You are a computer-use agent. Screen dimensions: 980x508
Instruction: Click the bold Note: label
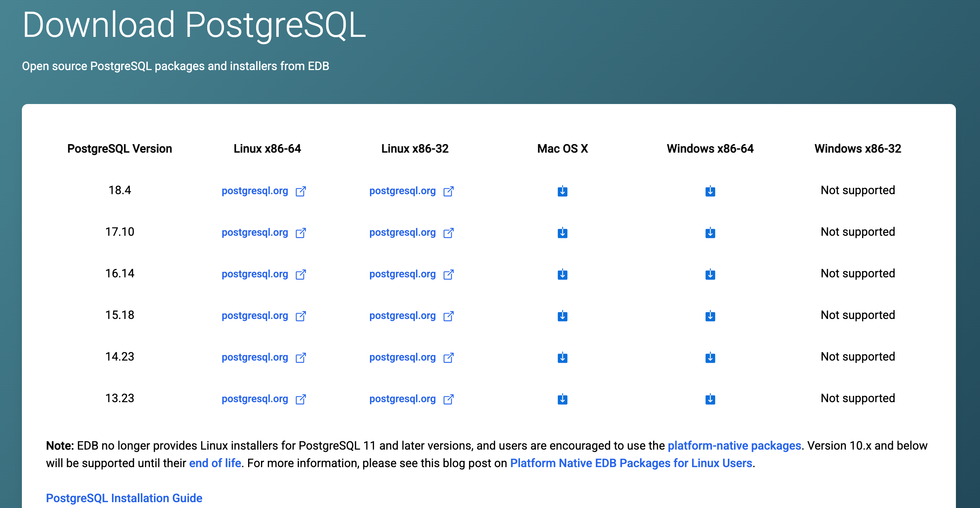[60, 446]
